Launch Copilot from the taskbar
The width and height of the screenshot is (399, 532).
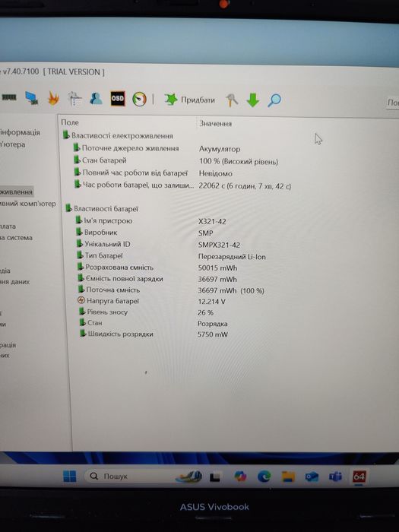pyautogui.click(x=240, y=477)
